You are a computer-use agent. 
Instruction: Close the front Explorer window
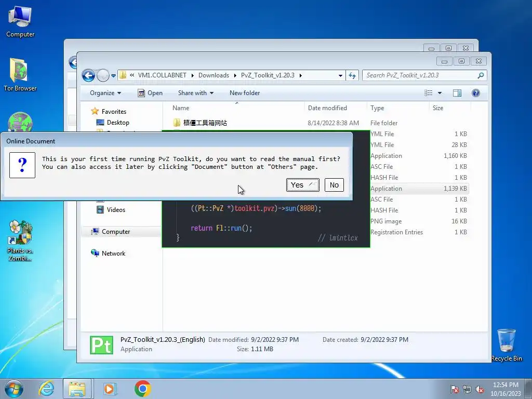click(478, 61)
